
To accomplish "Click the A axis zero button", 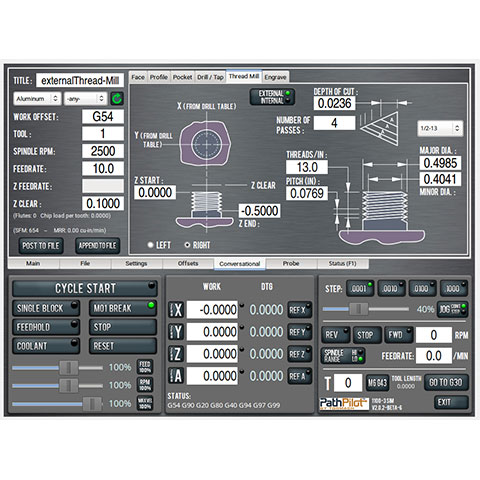I will (176, 376).
